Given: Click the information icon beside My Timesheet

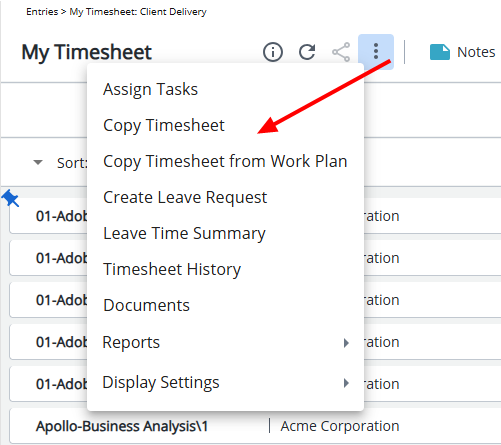Looking at the screenshot, I should pos(273,52).
